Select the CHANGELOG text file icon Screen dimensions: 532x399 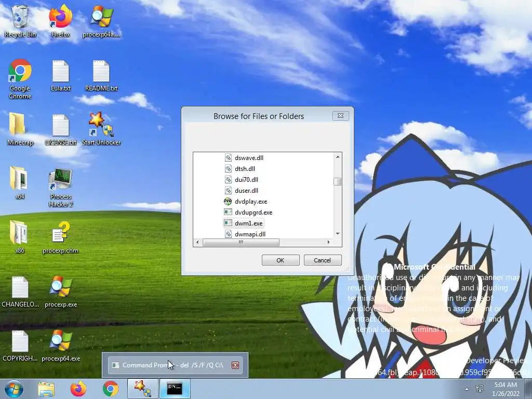click(x=20, y=291)
